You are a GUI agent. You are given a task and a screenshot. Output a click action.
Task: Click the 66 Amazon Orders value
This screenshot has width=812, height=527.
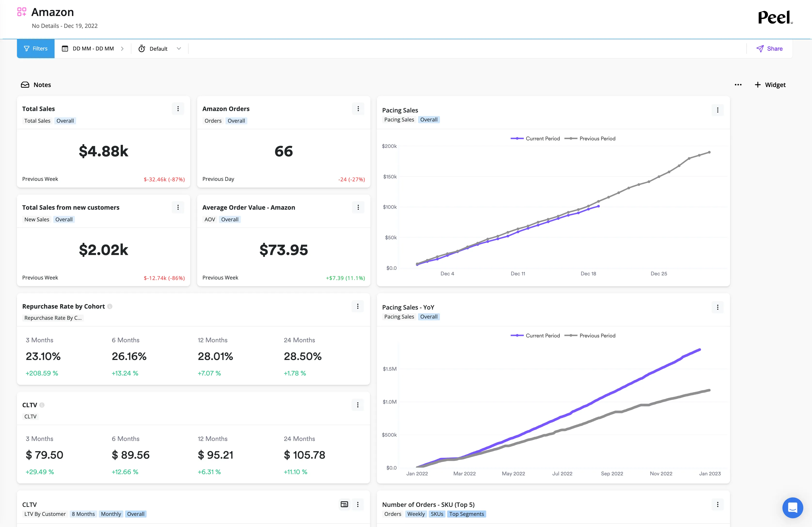[284, 151]
